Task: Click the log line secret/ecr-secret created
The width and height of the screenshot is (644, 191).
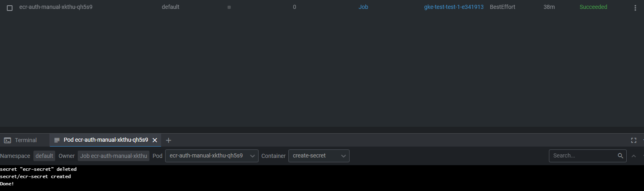Action: [x=35, y=176]
